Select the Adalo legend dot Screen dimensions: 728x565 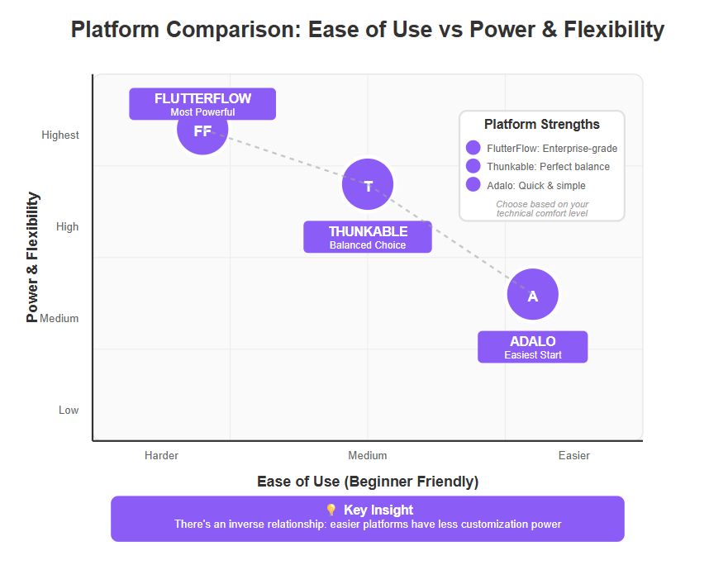tap(473, 184)
